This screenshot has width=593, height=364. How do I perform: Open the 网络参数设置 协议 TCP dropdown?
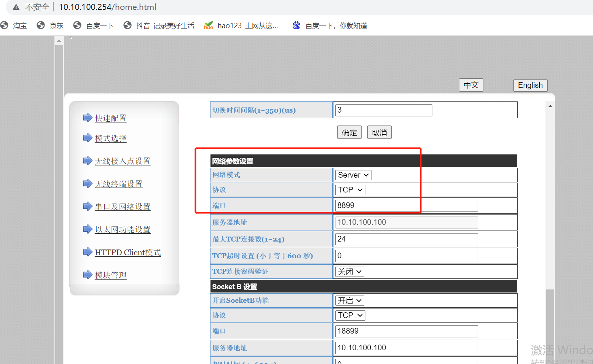pos(350,190)
